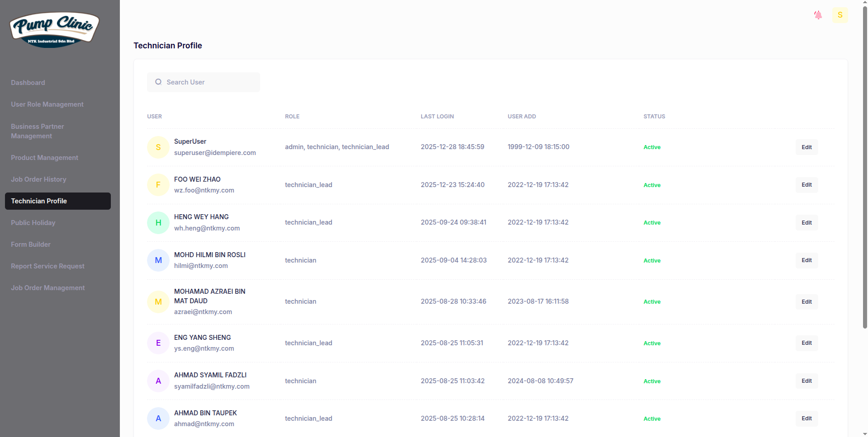868x437 pixels.
Task: Navigate to Job Order History
Action: 38,179
